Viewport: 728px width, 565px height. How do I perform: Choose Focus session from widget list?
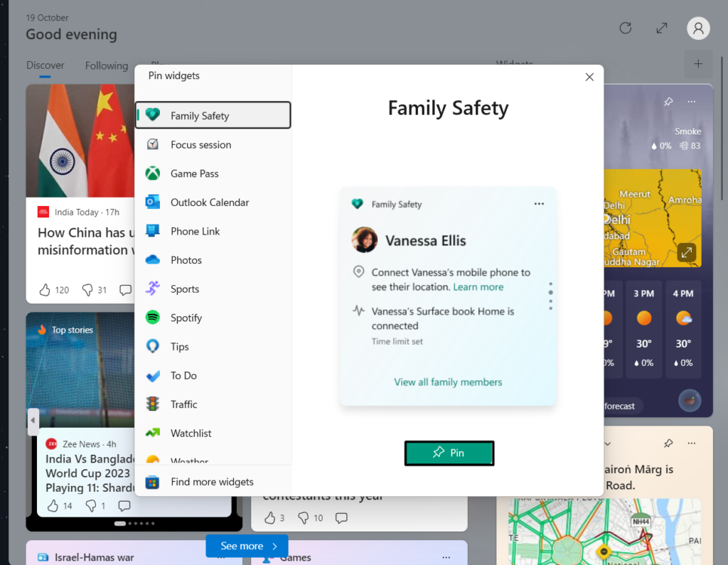click(x=213, y=144)
